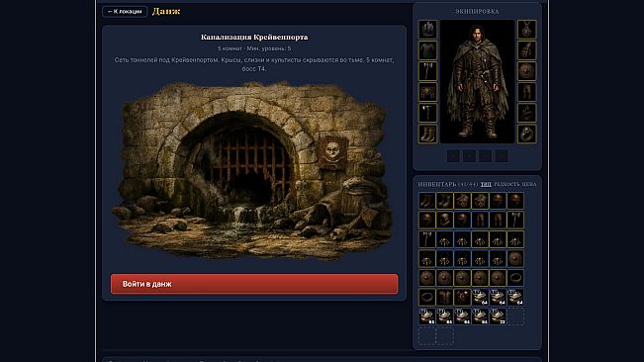Screen dimensions: 644x362
Task: Click the sewer entrance dungeon image
Action: pyautogui.click(x=252, y=170)
